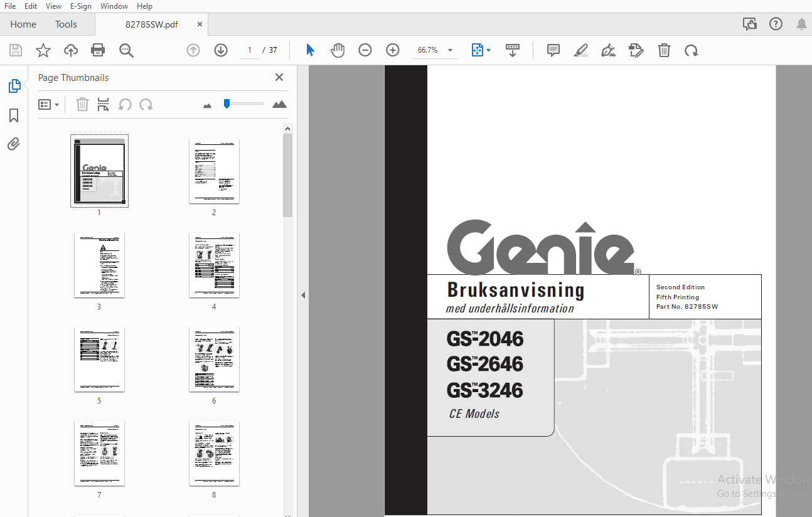The image size is (812, 517).
Task: Select page 1 thumbnail
Action: [x=99, y=171]
